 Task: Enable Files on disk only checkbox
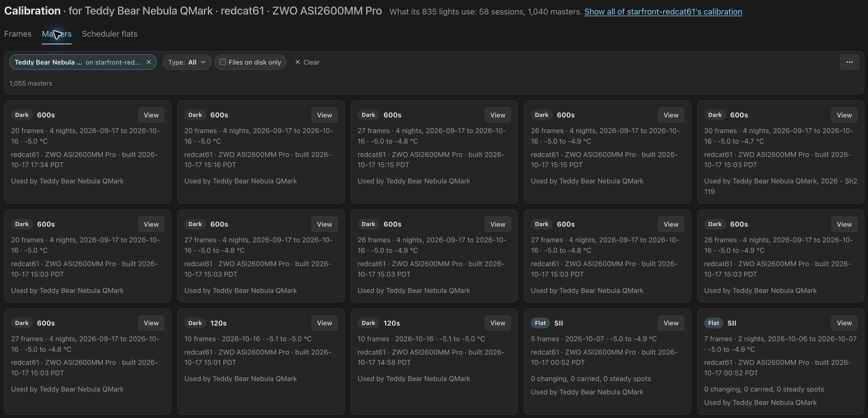tap(223, 62)
